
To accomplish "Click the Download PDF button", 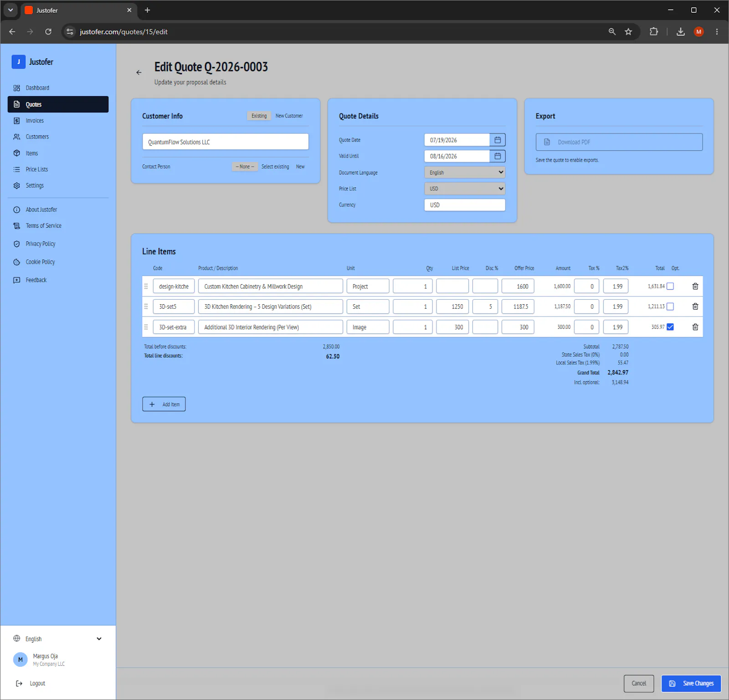I will (619, 142).
